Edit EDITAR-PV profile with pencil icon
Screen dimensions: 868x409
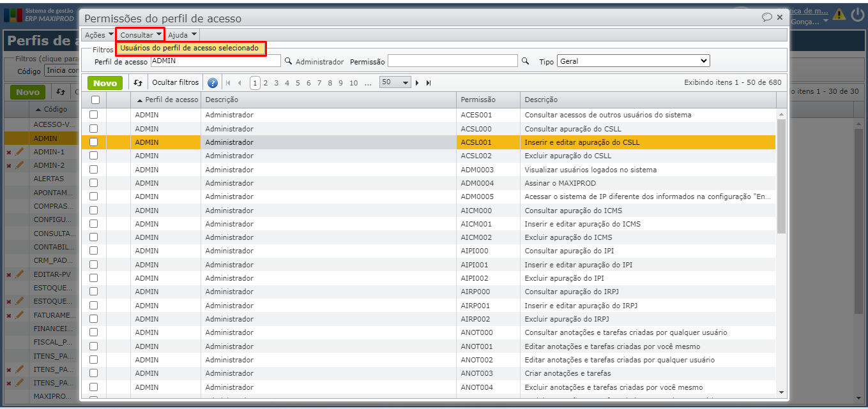click(x=19, y=274)
